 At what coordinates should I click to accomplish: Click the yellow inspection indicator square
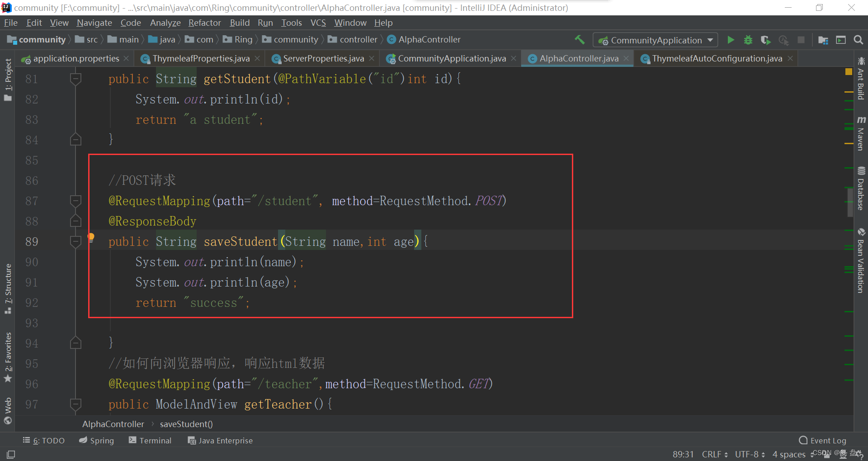click(849, 72)
